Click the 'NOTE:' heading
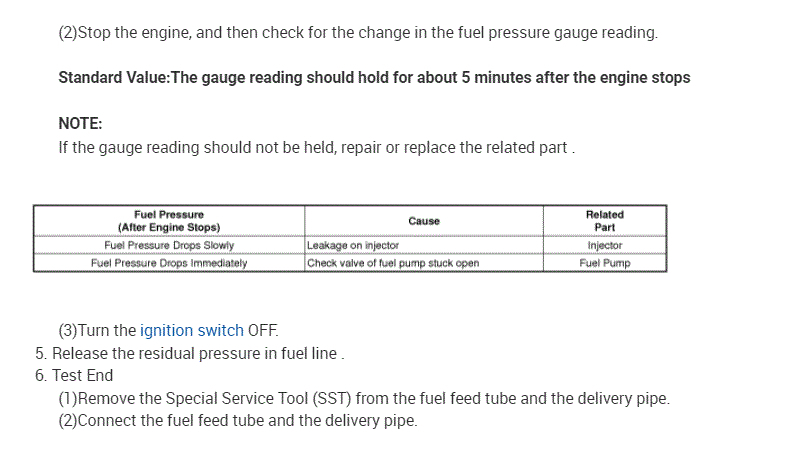 click(x=81, y=124)
